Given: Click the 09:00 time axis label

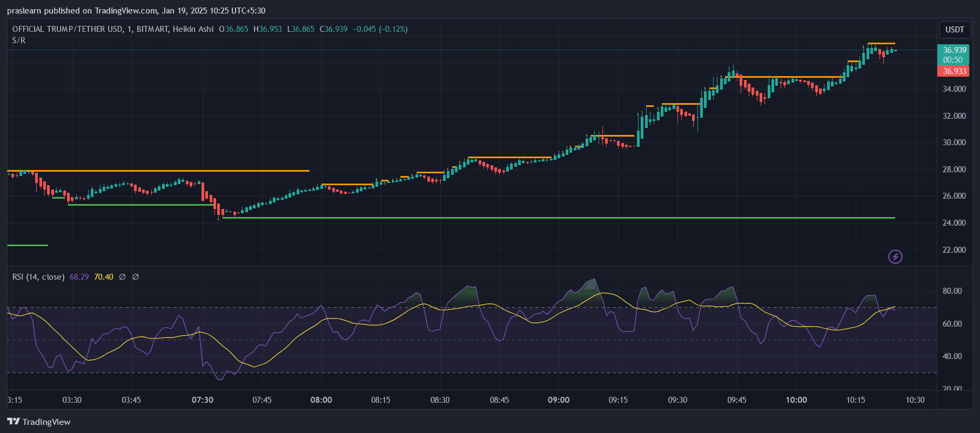Looking at the screenshot, I should coord(559,400).
